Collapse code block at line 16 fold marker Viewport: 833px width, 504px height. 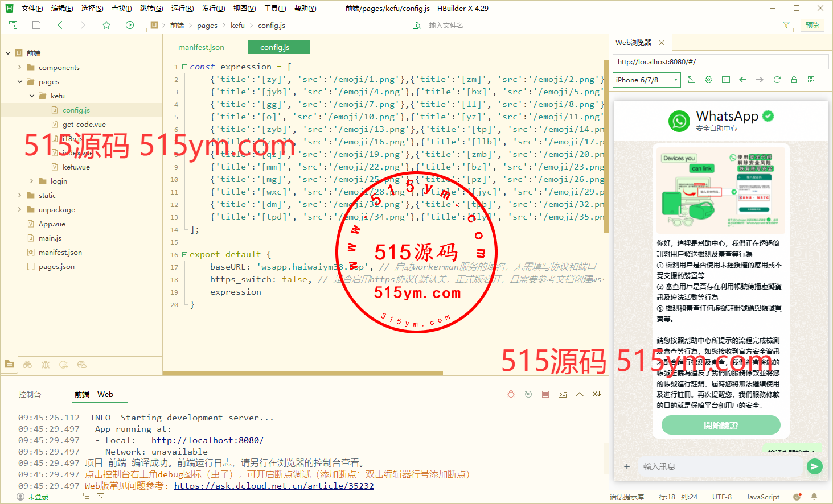(x=184, y=254)
